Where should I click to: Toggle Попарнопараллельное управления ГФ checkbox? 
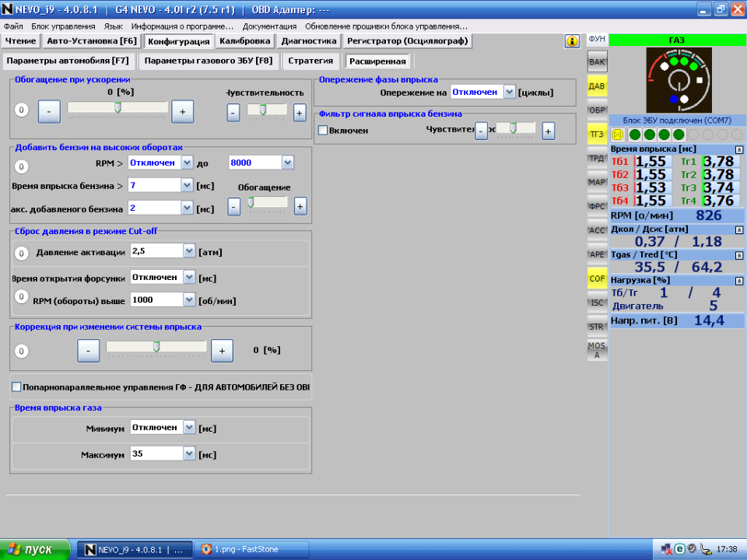pyautogui.click(x=15, y=386)
